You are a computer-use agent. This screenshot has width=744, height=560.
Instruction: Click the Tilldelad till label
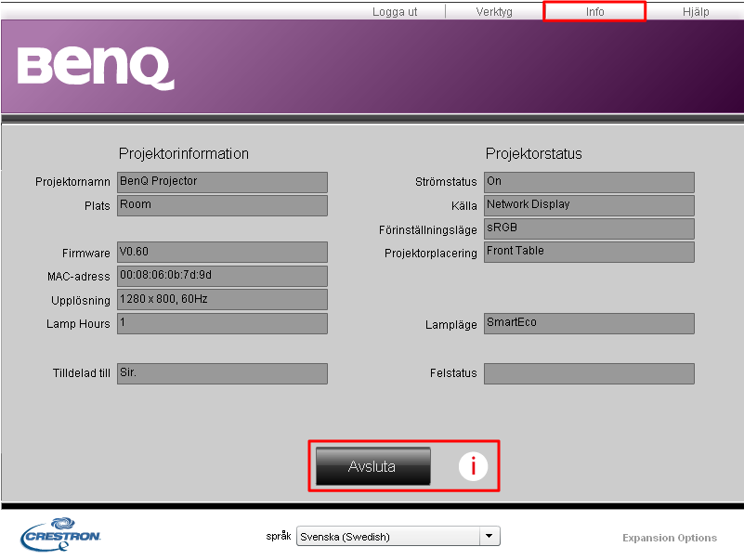point(81,373)
